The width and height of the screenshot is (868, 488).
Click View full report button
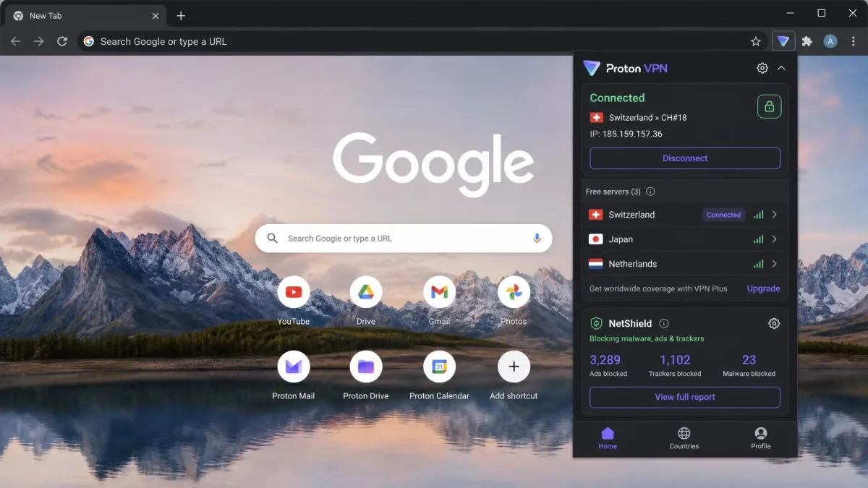tap(685, 397)
